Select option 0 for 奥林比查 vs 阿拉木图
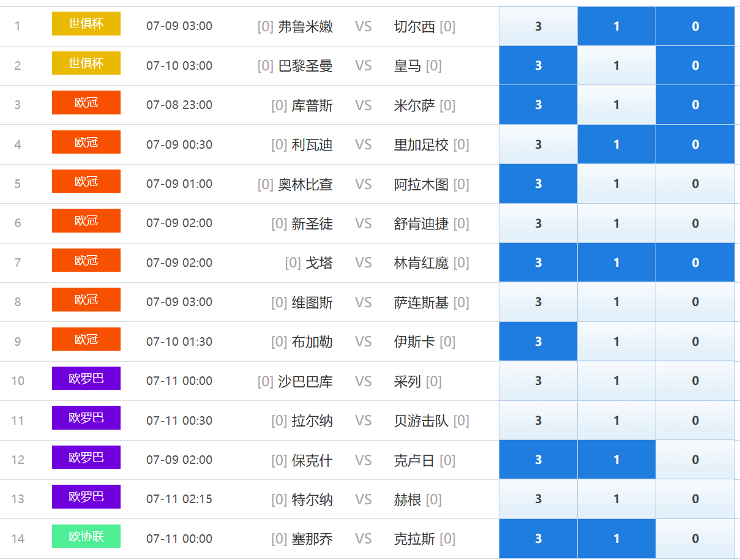 (695, 184)
